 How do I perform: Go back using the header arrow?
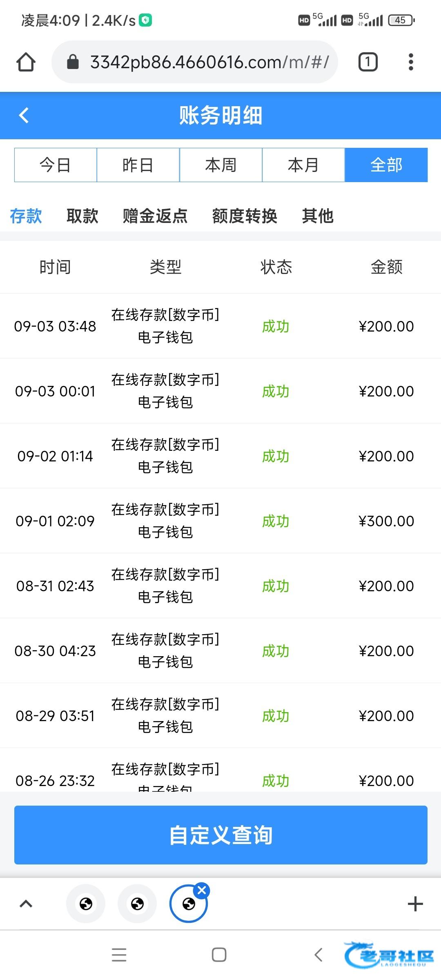[24, 115]
